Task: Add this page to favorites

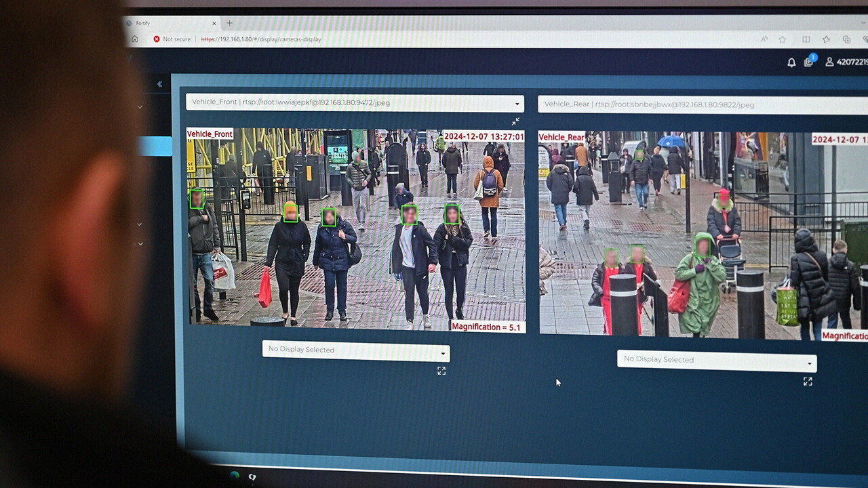Action: (x=783, y=40)
